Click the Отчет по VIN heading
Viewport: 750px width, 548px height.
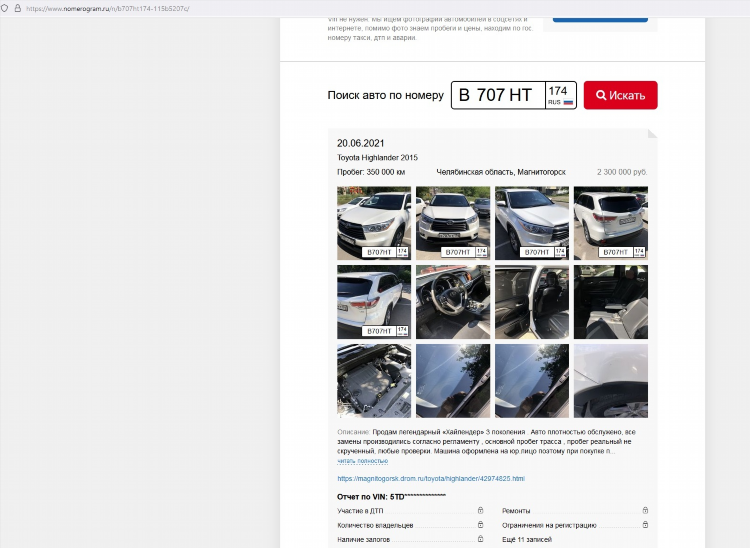(391, 496)
